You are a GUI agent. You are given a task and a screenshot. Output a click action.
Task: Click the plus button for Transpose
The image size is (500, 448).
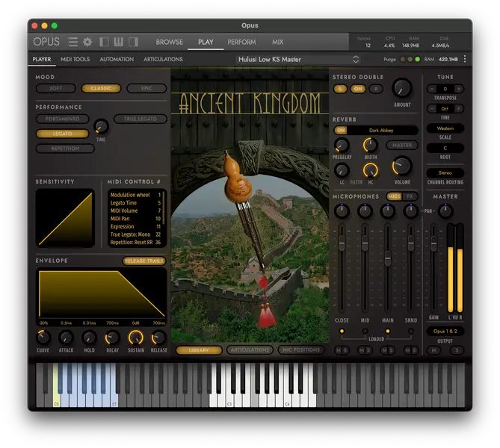click(x=458, y=88)
